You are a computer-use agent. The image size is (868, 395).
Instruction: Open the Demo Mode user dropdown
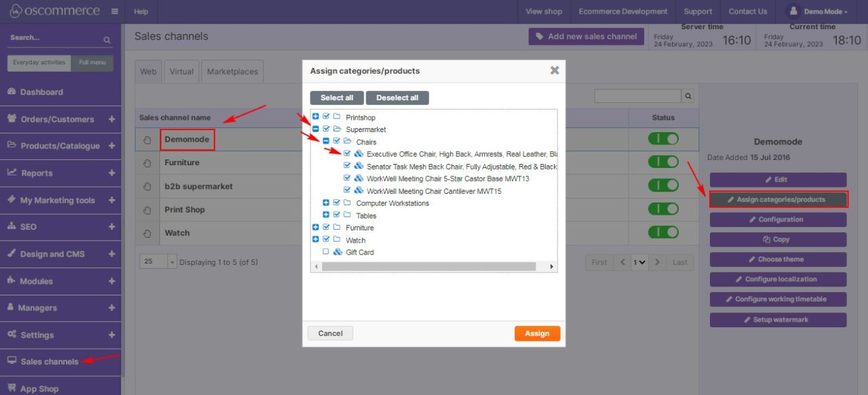coord(827,12)
